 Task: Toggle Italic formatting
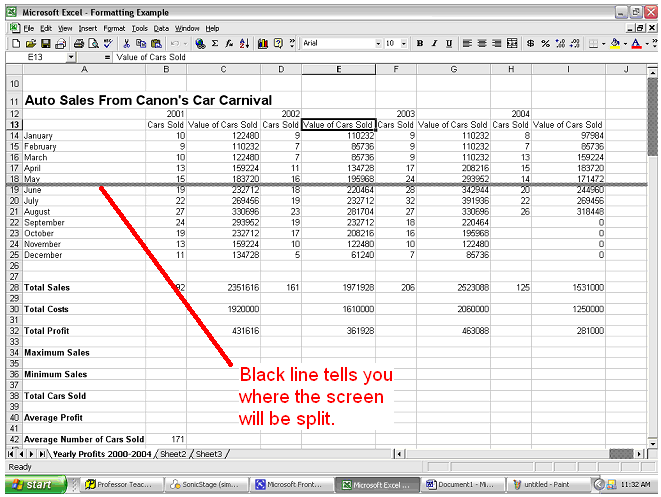point(434,44)
